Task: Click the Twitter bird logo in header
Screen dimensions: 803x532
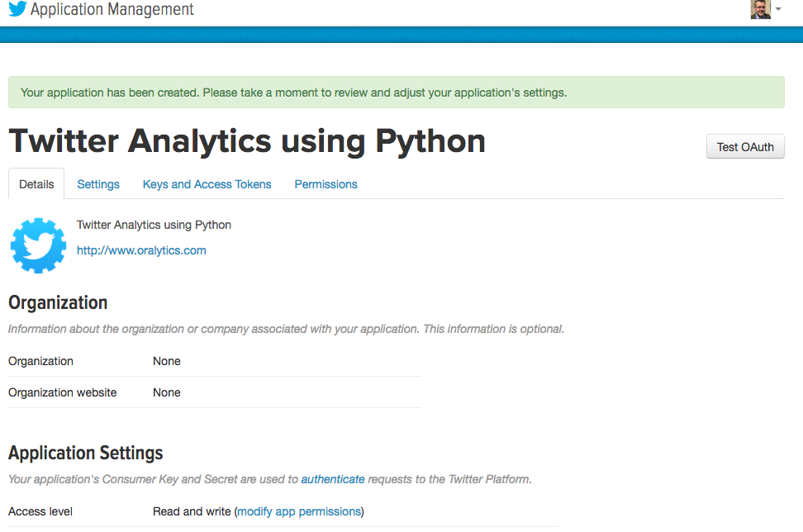Action: point(17,10)
